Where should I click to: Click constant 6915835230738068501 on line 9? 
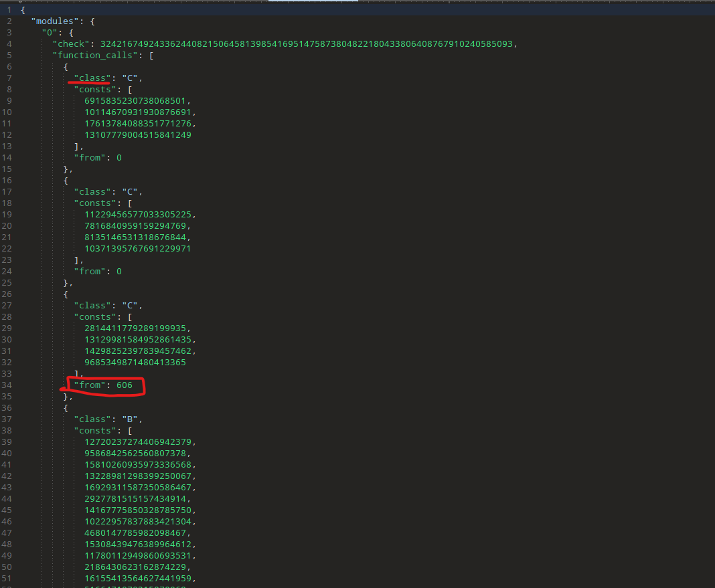click(x=137, y=101)
